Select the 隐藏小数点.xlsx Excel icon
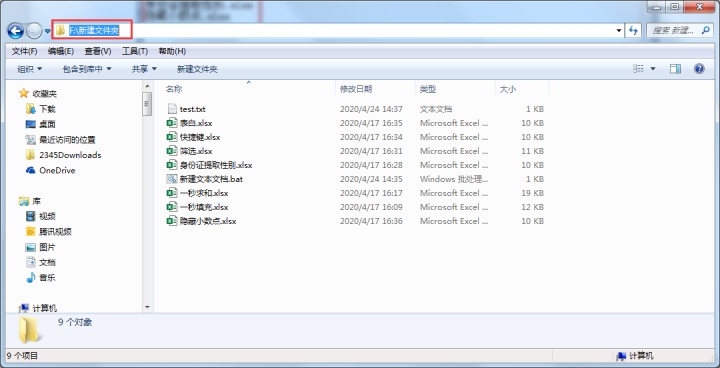Image resolution: width=720 pixels, height=368 pixels. click(x=172, y=221)
